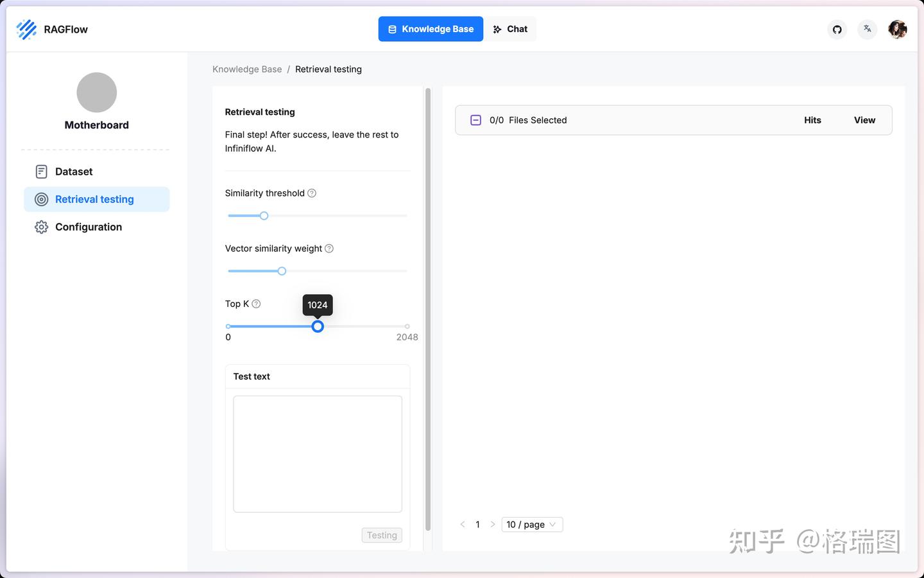Click the Motherboard knowledge base avatar

pyautogui.click(x=97, y=92)
